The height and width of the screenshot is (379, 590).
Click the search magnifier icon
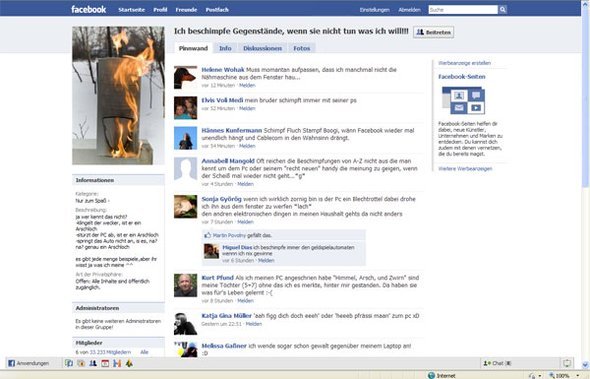point(503,10)
